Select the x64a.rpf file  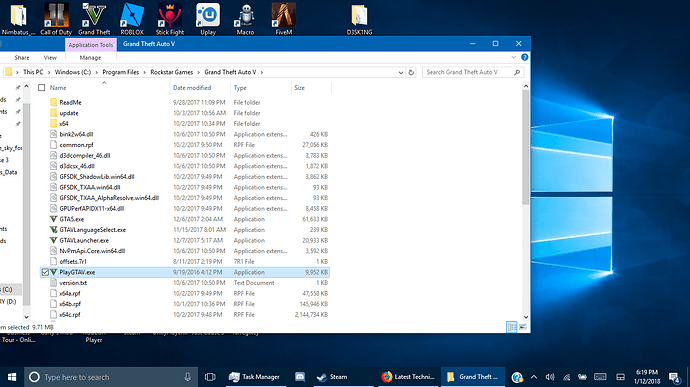70,293
